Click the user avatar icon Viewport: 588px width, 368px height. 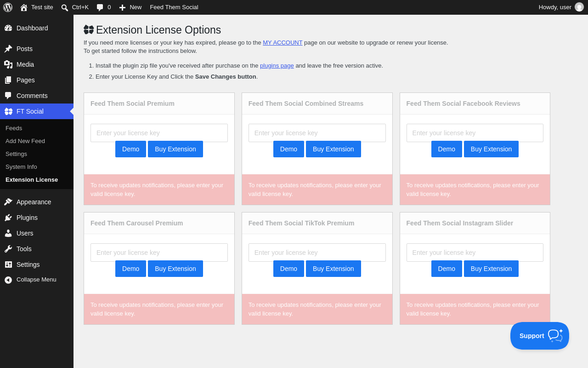tap(579, 7)
